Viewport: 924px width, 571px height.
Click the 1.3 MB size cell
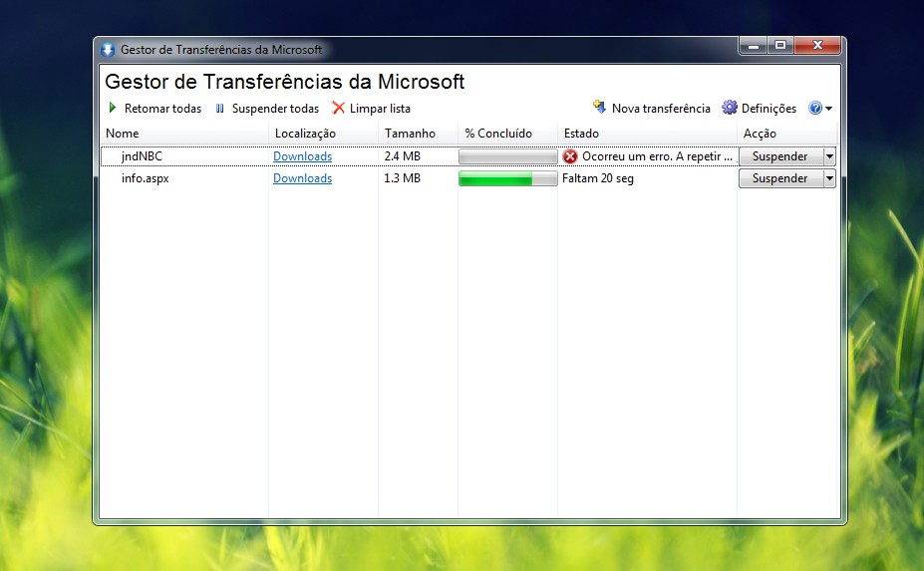(x=403, y=178)
